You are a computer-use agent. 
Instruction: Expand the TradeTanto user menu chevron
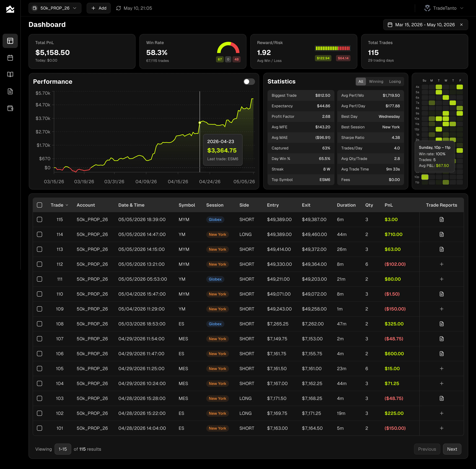[462, 8]
